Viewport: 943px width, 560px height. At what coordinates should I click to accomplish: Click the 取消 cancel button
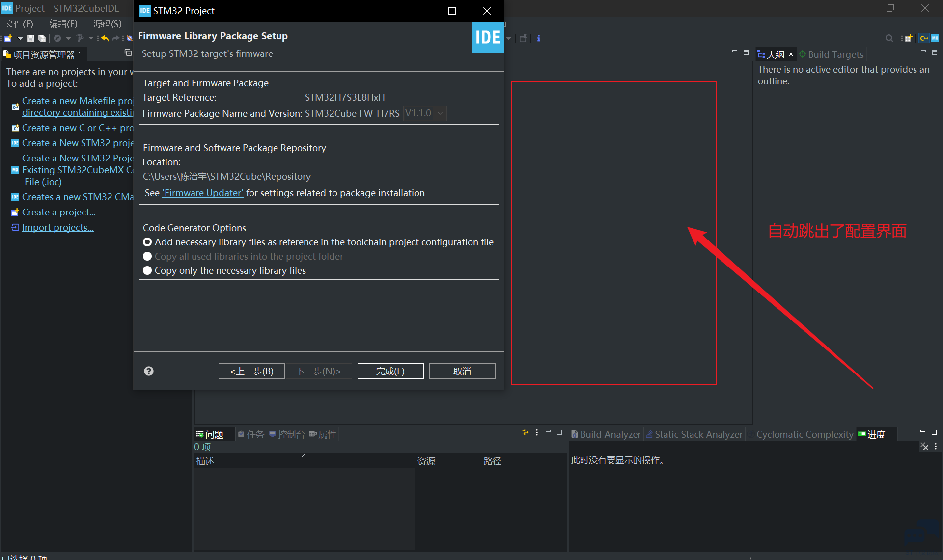(x=462, y=371)
